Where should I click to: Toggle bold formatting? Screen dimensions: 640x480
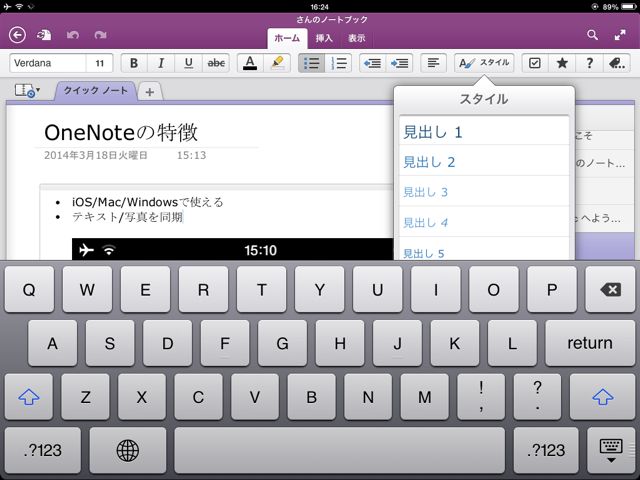pos(134,63)
